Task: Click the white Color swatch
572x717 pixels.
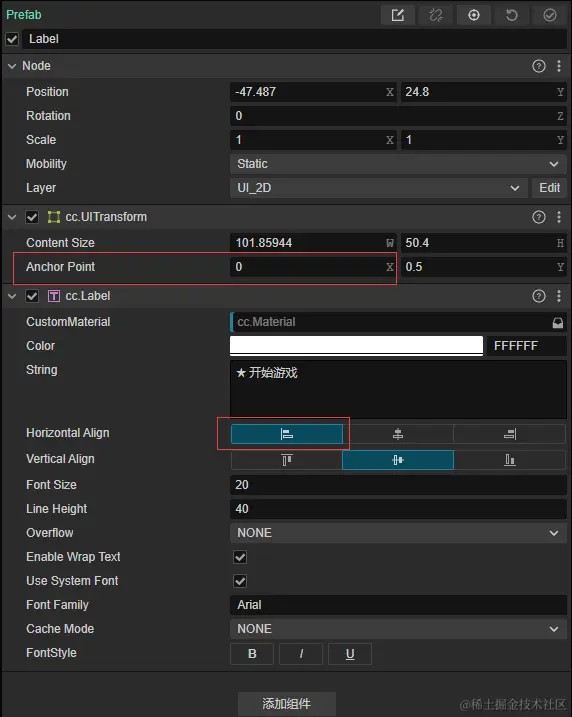Action: point(356,346)
